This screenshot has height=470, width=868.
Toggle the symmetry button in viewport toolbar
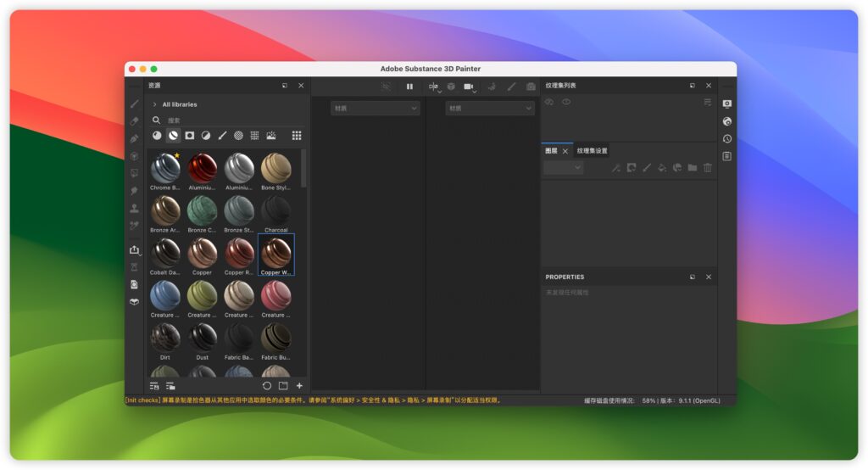coord(433,87)
